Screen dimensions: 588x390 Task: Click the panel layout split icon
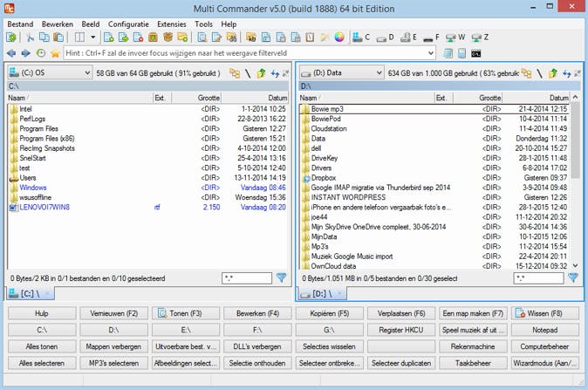click(x=79, y=38)
